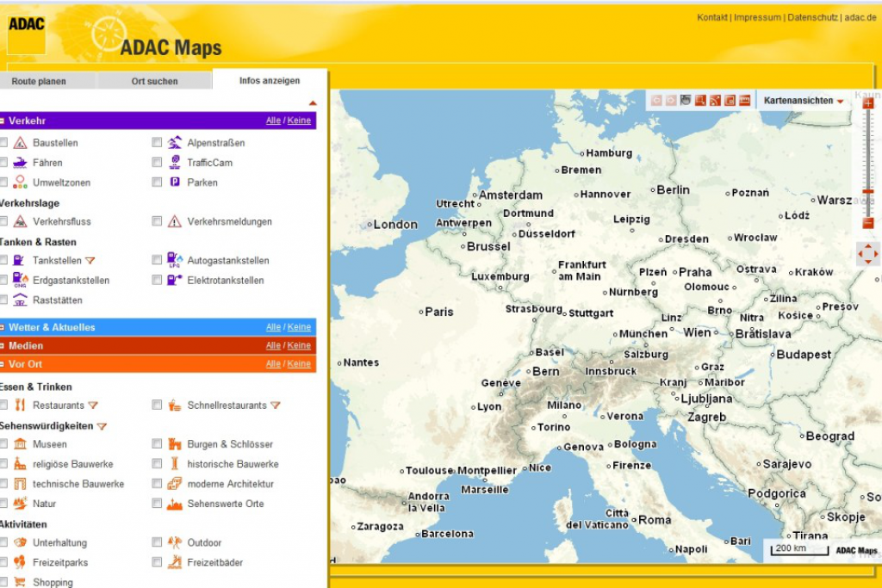Open the Tankstellen filter arrow
882x588 pixels.
90,261
